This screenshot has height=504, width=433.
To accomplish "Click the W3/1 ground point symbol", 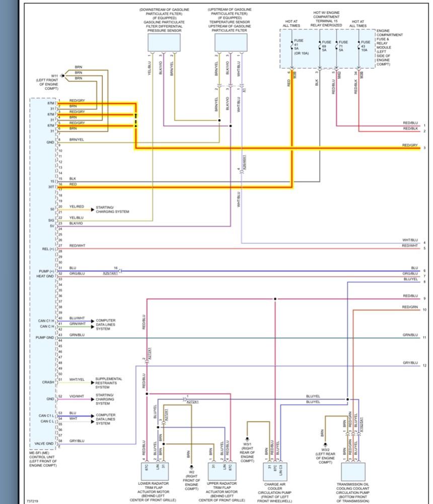I will tap(248, 438).
